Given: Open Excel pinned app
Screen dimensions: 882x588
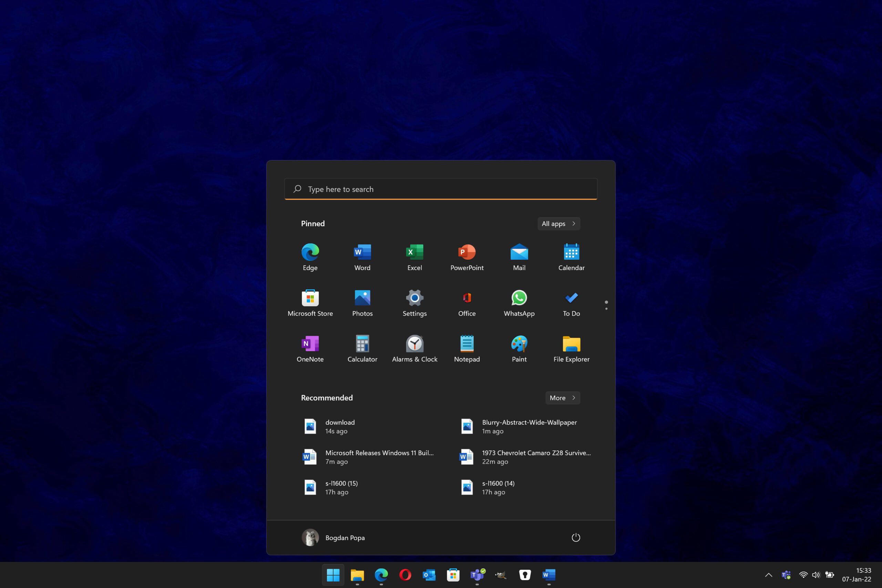Looking at the screenshot, I should pyautogui.click(x=415, y=257).
